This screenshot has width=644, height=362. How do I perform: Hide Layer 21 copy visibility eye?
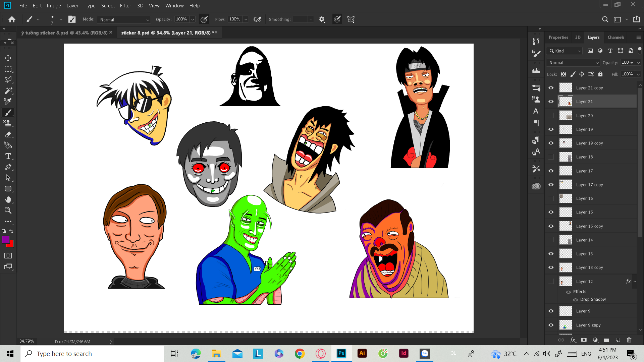pos(551,88)
